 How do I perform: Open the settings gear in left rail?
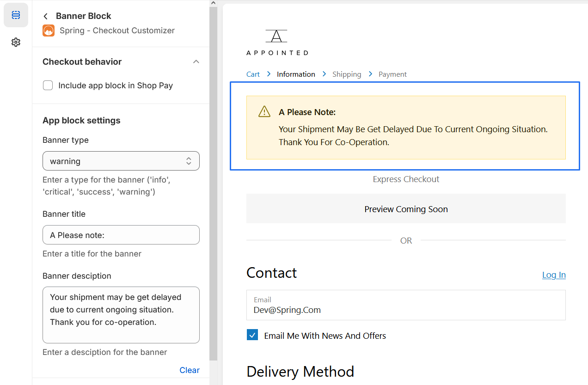coord(16,42)
